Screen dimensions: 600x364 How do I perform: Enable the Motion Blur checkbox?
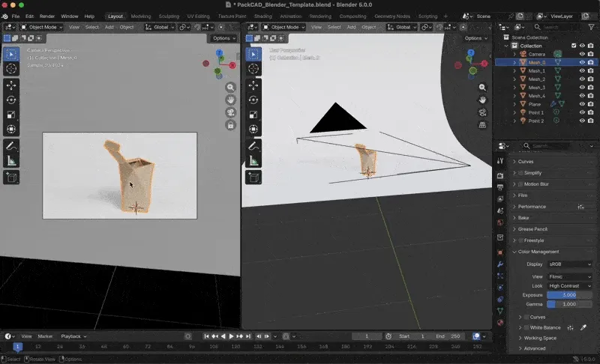[520, 183]
